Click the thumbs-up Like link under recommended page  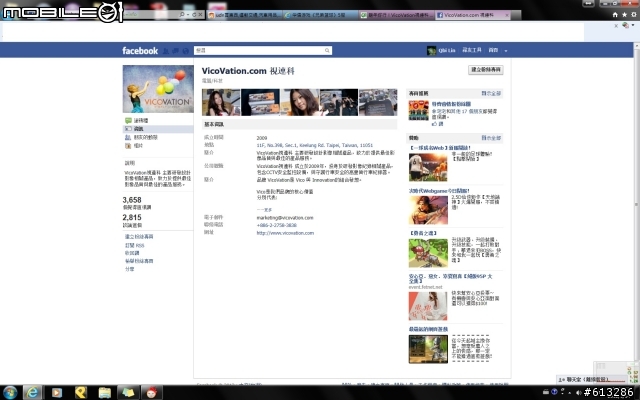438,124
